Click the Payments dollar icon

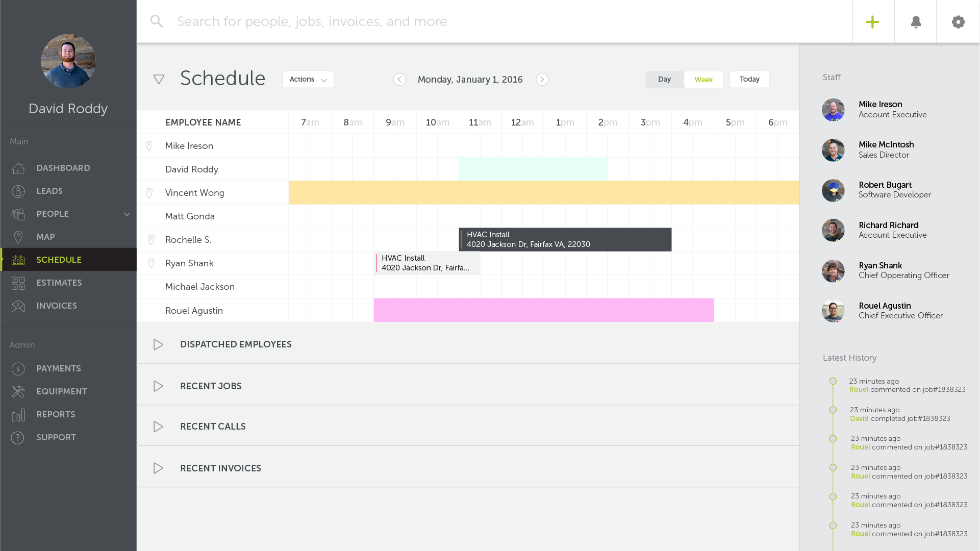18,369
